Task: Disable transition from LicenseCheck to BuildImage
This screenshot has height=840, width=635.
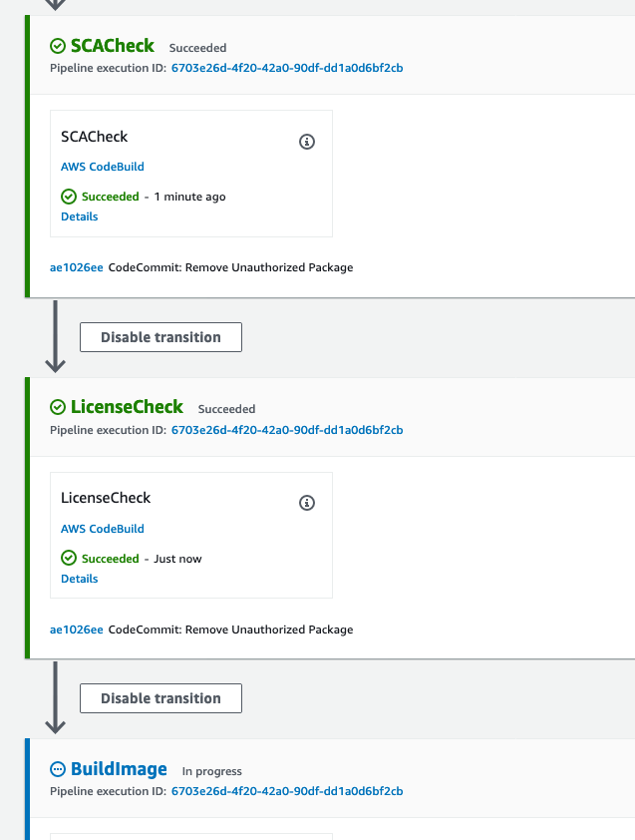Action: (160, 698)
